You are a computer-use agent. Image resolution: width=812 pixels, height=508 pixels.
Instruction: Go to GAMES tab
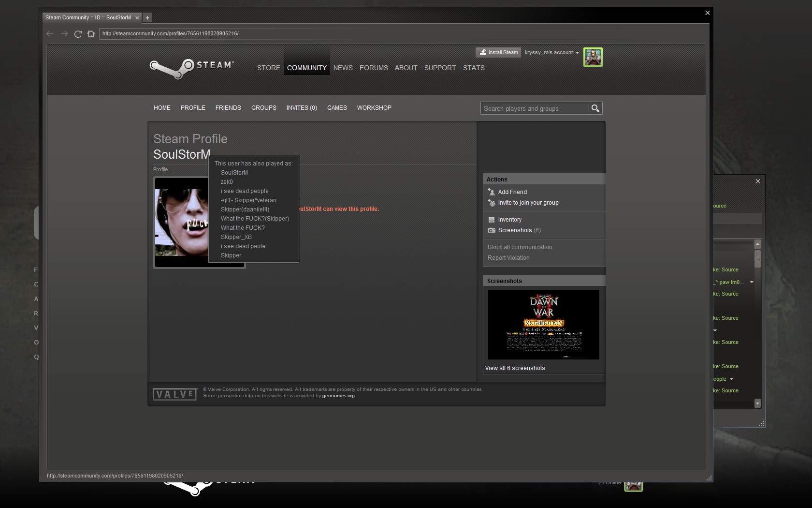[x=337, y=108]
